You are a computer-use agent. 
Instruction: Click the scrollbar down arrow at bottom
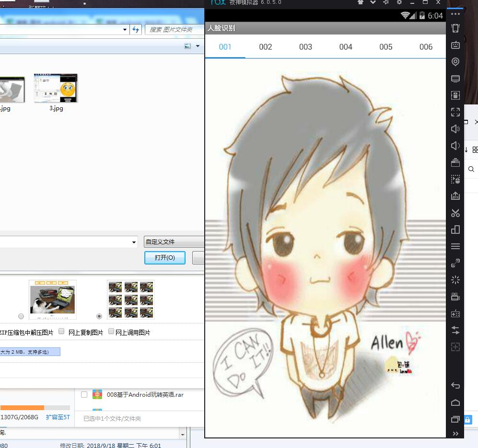click(x=183, y=435)
